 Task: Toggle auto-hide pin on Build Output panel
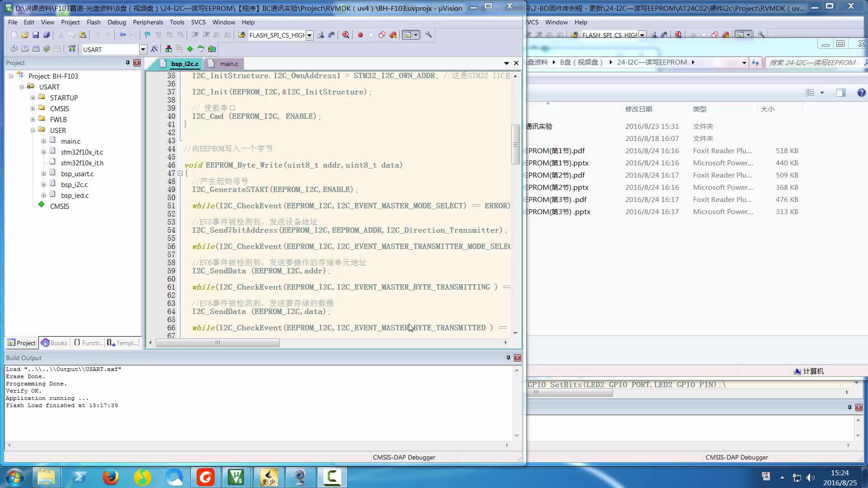point(508,358)
